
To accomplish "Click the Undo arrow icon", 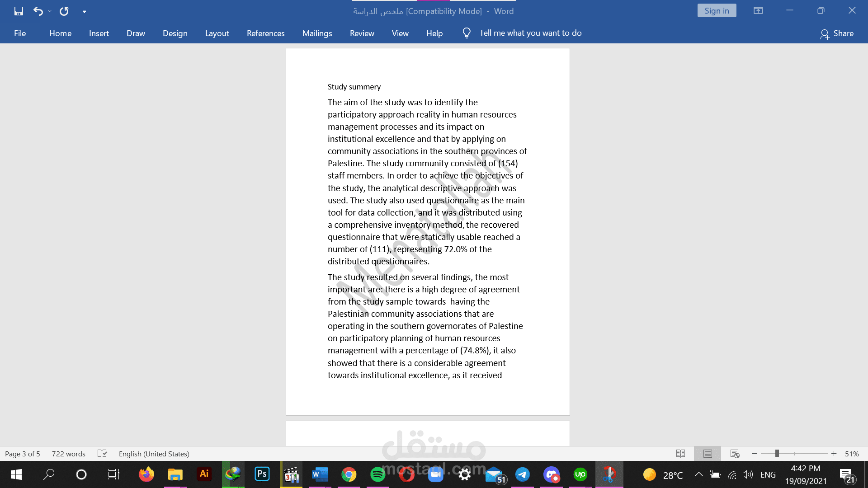I will (38, 11).
